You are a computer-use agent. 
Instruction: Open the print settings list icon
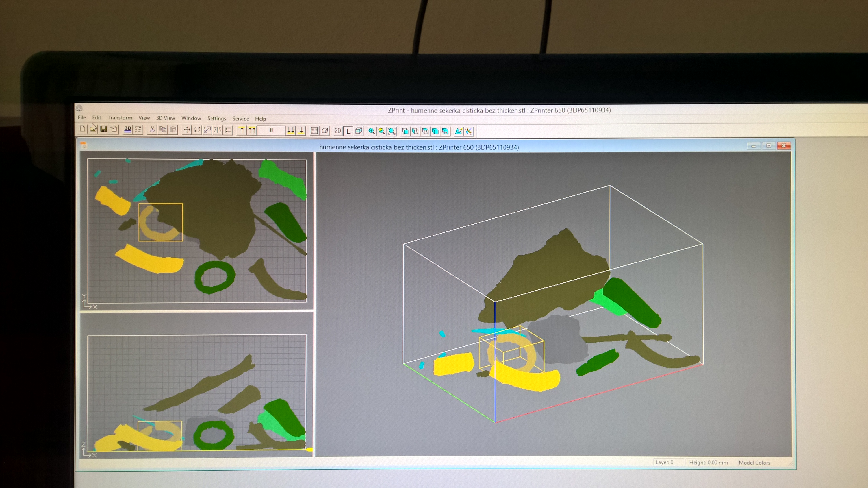(x=138, y=129)
